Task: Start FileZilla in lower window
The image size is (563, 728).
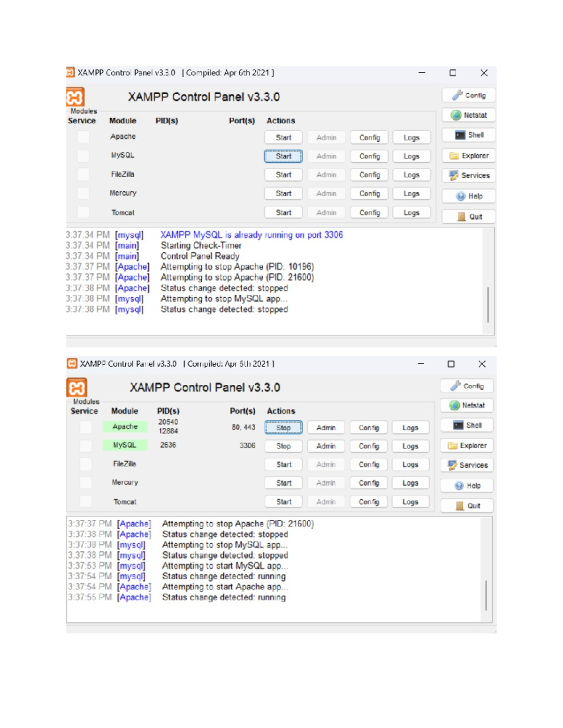Action: click(x=283, y=465)
